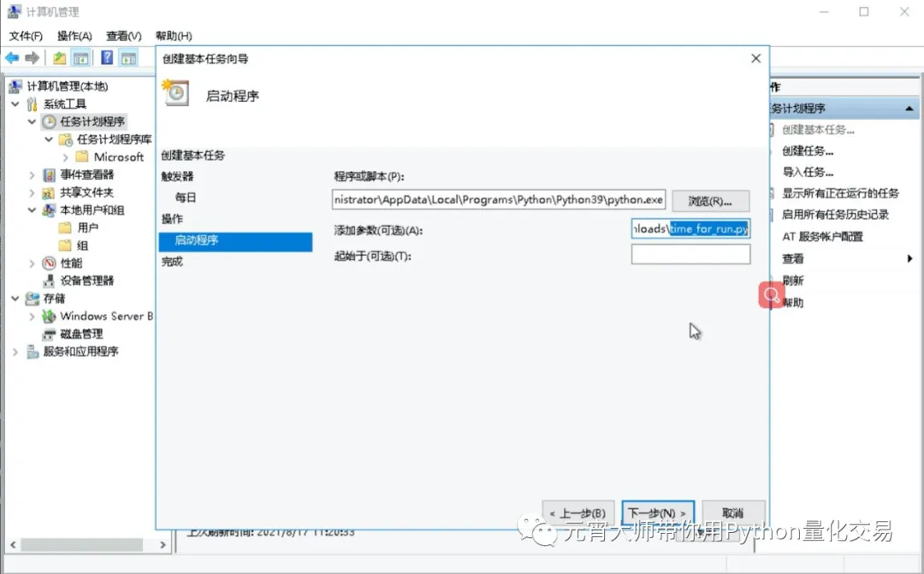Click the 浏览(R)... browse button
Viewport: 924px width, 574px height.
click(x=710, y=201)
